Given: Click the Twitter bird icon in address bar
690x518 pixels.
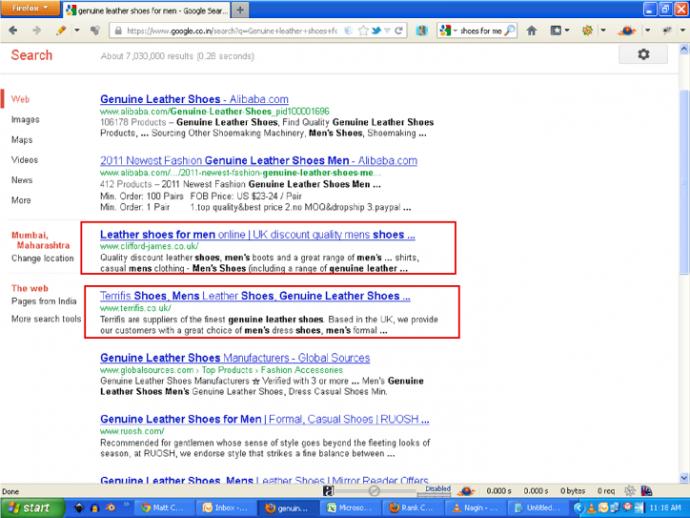Looking at the screenshot, I should [376, 31].
